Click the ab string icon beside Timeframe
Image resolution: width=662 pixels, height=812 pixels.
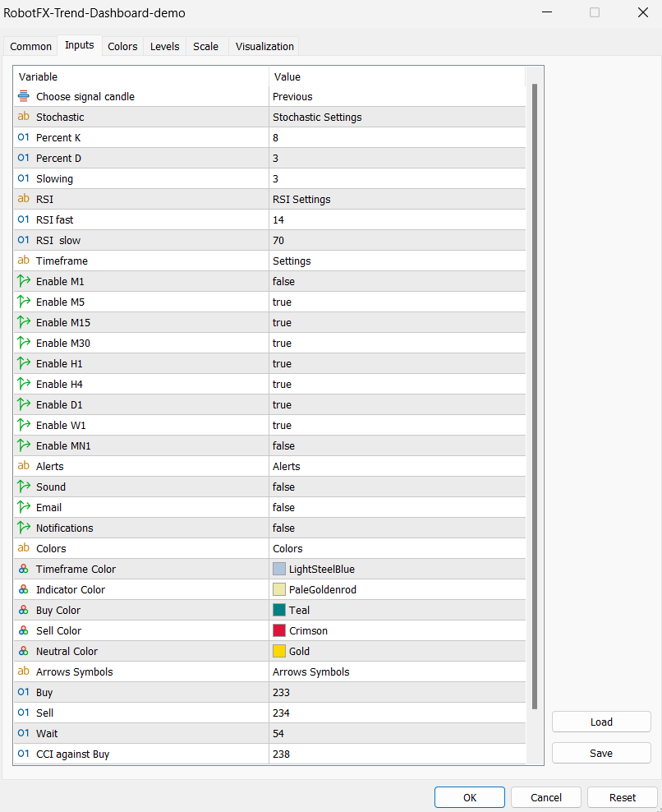[x=23, y=261]
